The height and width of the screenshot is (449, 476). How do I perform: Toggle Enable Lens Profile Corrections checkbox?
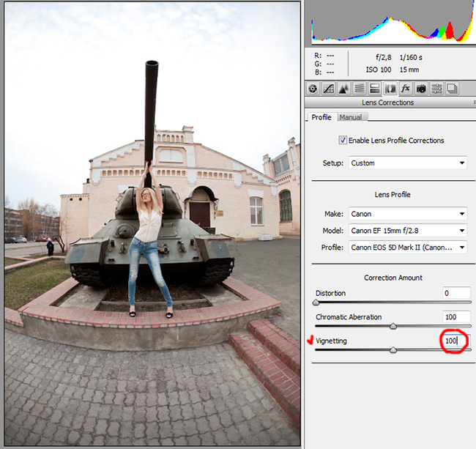pyautogui.click(x=343, y=140)
